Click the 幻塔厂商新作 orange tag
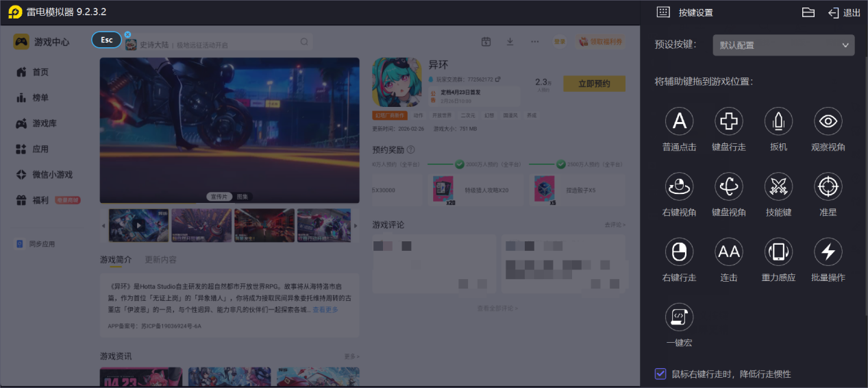Image resolution: width=868 pixels, height=388 pixels. tap(390, 115)
